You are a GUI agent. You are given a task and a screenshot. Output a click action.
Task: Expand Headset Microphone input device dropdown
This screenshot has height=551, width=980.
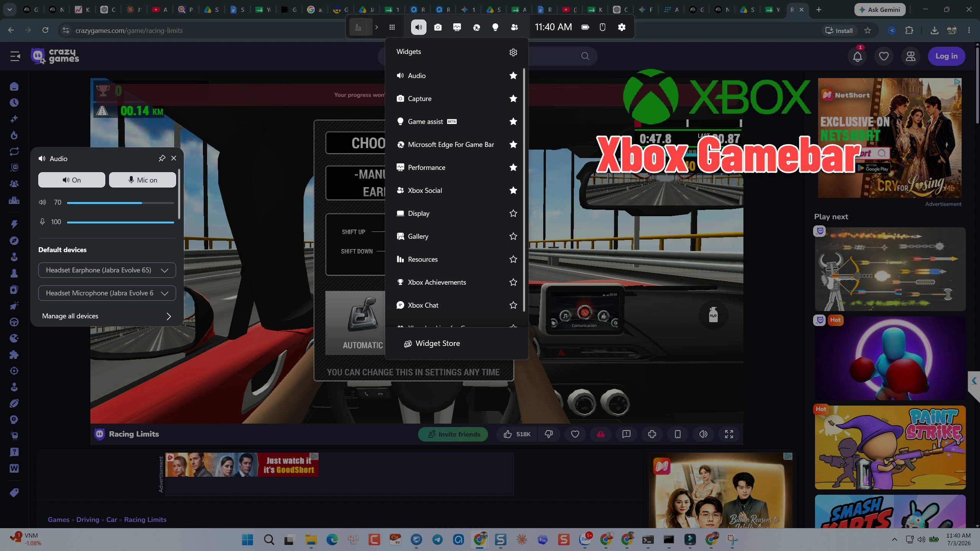click(107, 293)
